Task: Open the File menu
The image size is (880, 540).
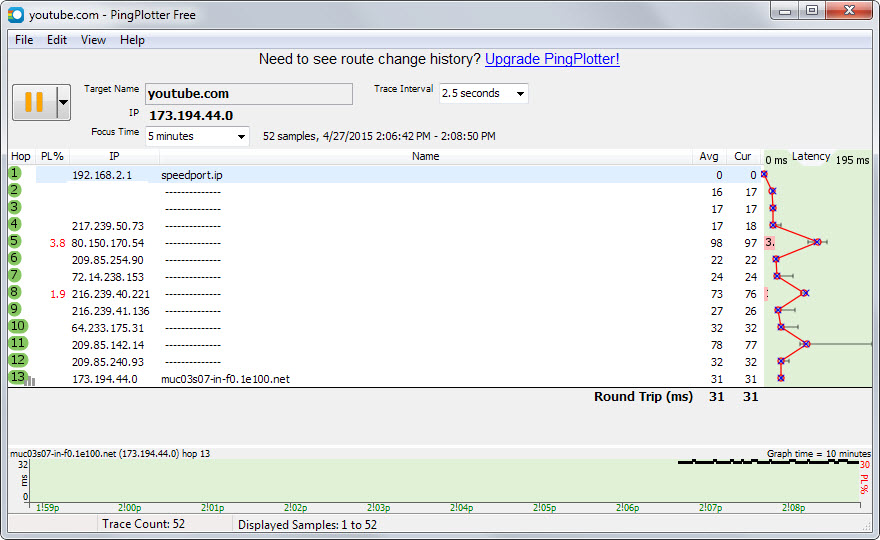Action: [x=24, y=40]
